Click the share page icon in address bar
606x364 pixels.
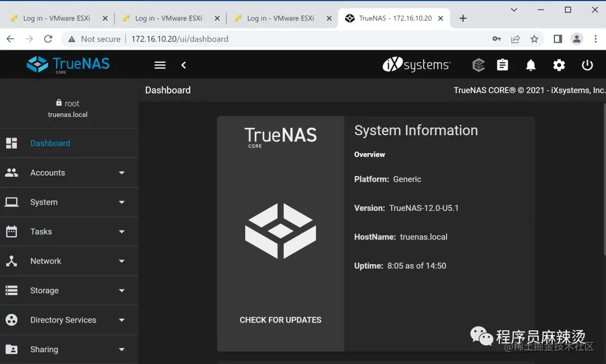[515, 39]
